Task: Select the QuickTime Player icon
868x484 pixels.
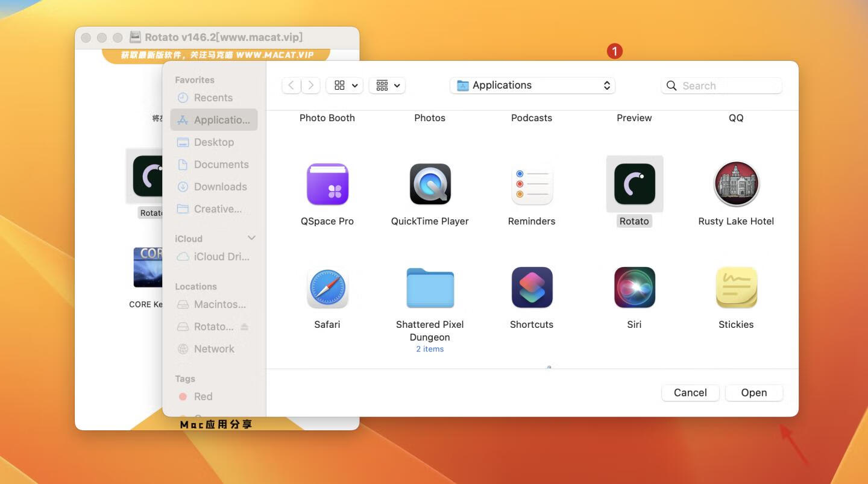Action: pyautogui.click(x=430, y=184)
